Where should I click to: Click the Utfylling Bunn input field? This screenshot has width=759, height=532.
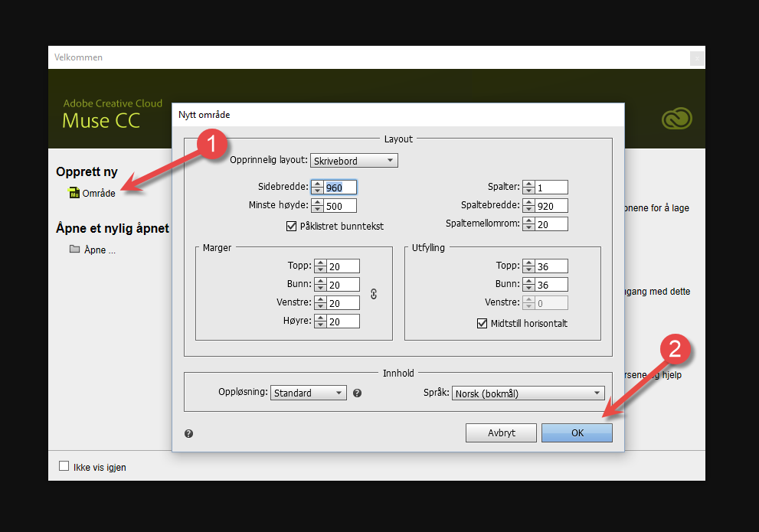click(551, 285)
